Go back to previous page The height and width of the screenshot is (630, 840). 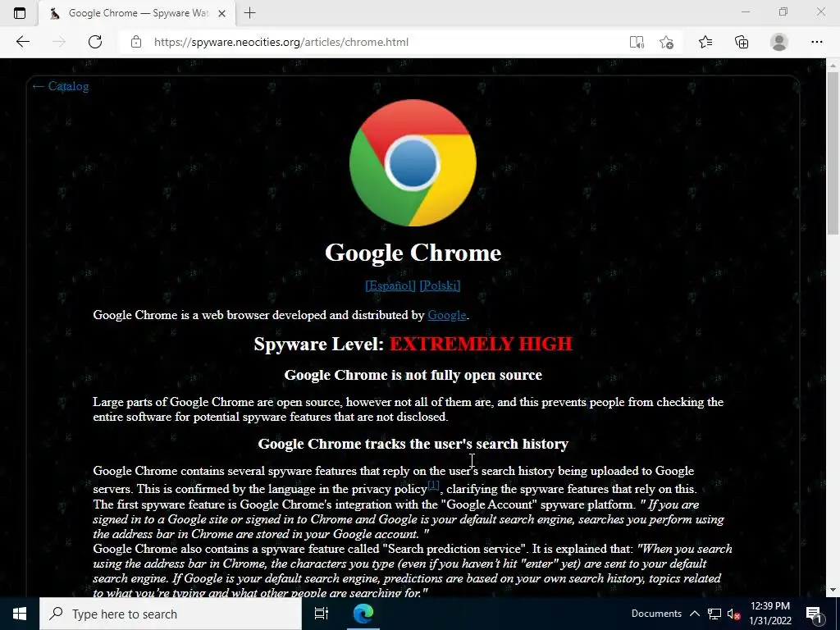[22, 42]
